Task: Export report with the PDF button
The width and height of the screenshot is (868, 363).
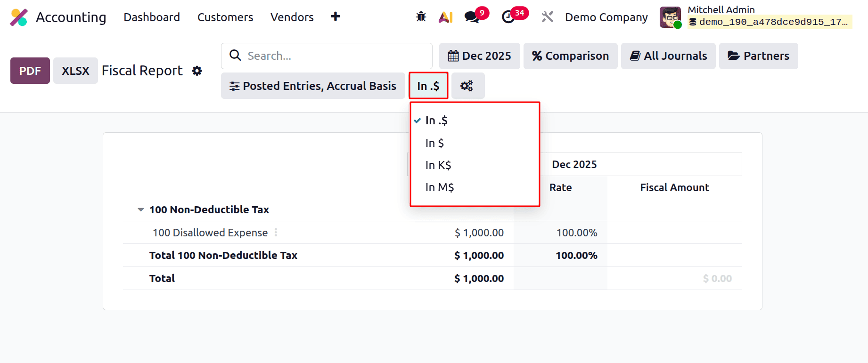Action: click(30, 71)
